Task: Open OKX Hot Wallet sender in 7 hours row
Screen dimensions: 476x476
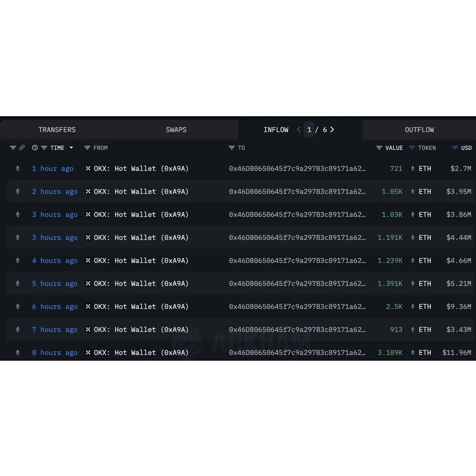Action: coord(141,330)
